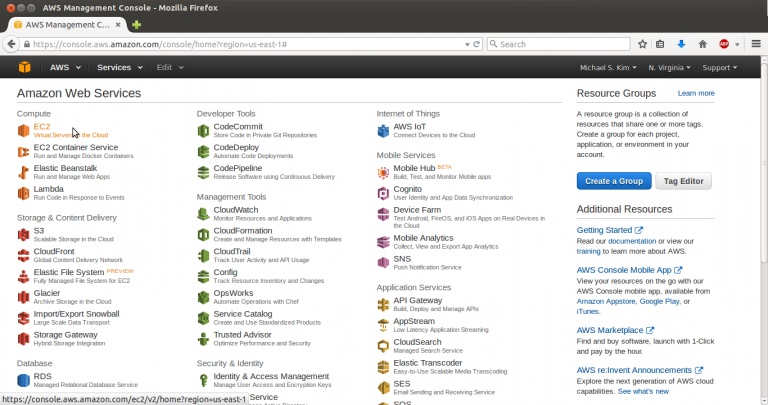Expand the Services dropdown menu
Screen dimensions: 768x405
point(120,68)
